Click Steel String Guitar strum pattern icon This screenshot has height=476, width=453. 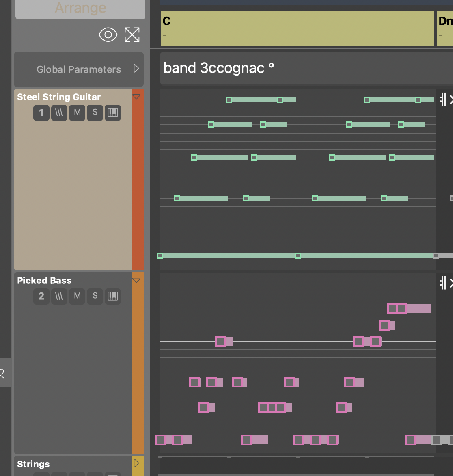click(x=59, y=113)
